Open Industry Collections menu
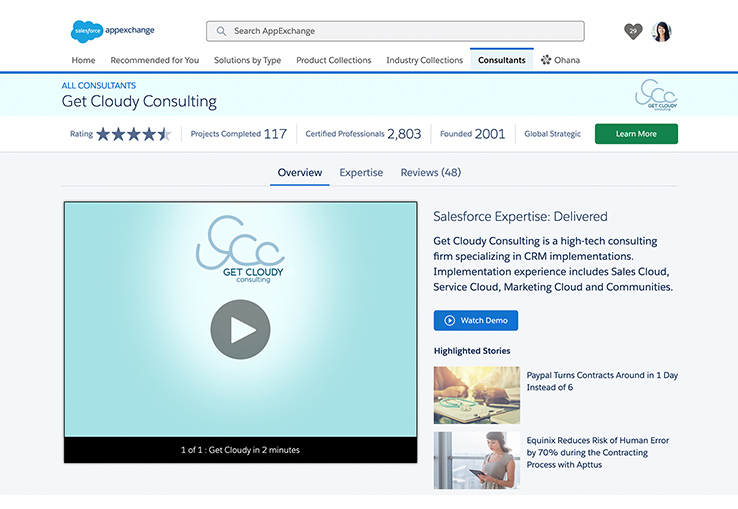 (x=425, y=60)
